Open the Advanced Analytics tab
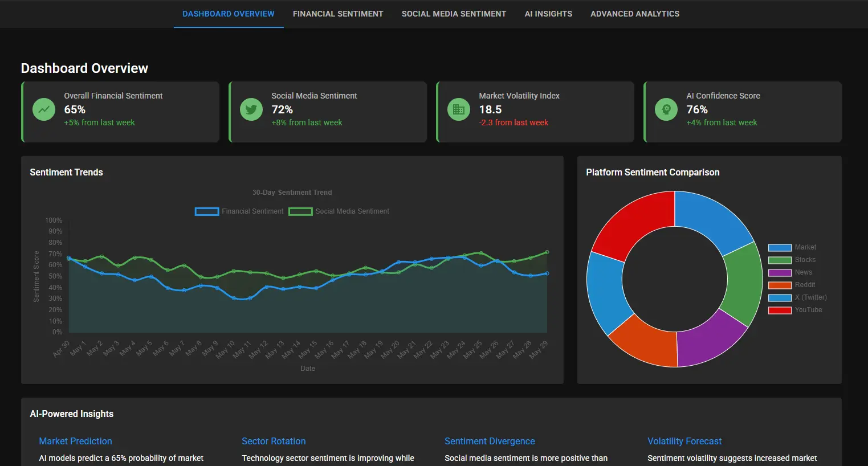Image resolution: width=868 pixels, height=466 pixels. click(x=635, y=14)
